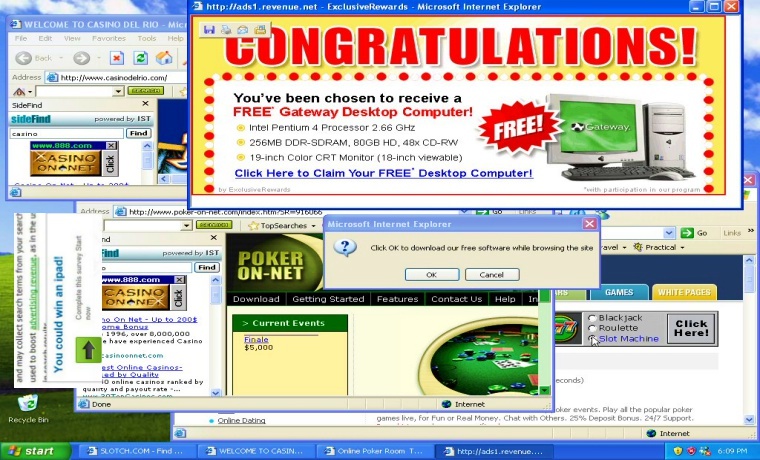Open the Favorites menu in Casino Del Rio
The height and width of the screenshot is (460, 760).
108,39
